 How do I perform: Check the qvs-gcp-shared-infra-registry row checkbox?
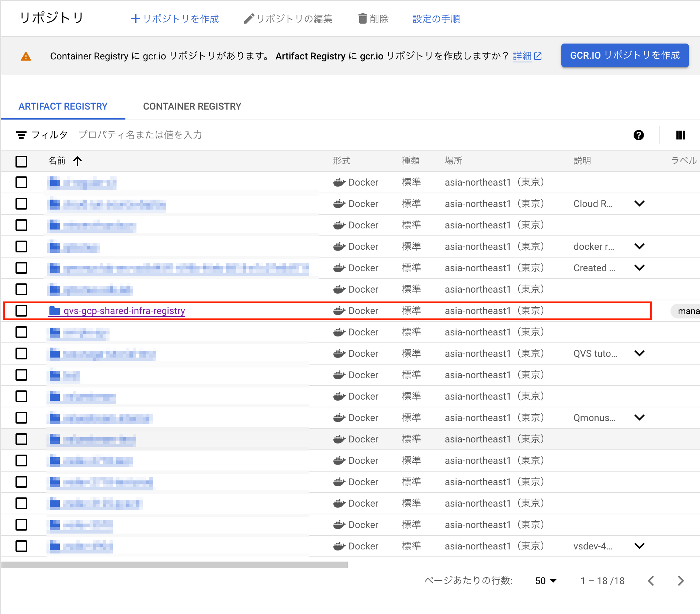(21, 311)
